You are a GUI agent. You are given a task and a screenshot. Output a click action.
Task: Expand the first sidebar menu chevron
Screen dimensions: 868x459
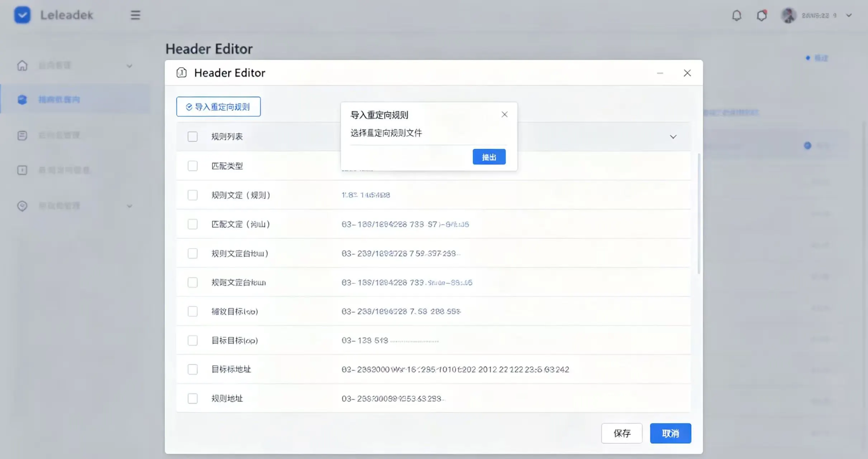pyautogui.click(x=129, y=66)
